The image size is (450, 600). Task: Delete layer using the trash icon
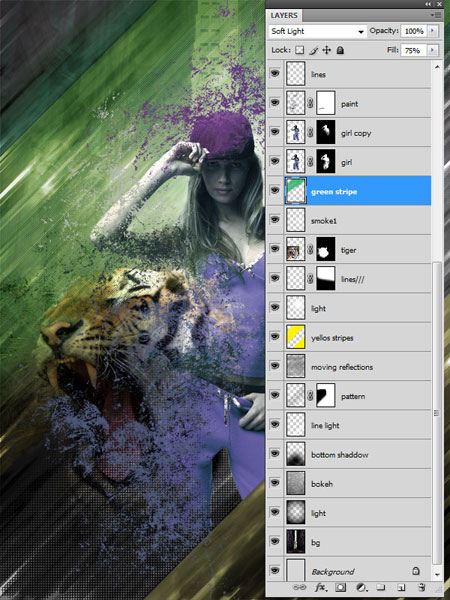tap(421, 587)
